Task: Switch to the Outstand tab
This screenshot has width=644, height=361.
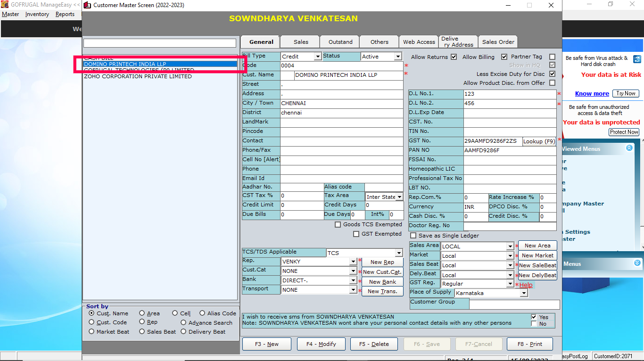Action: (340, 42)
